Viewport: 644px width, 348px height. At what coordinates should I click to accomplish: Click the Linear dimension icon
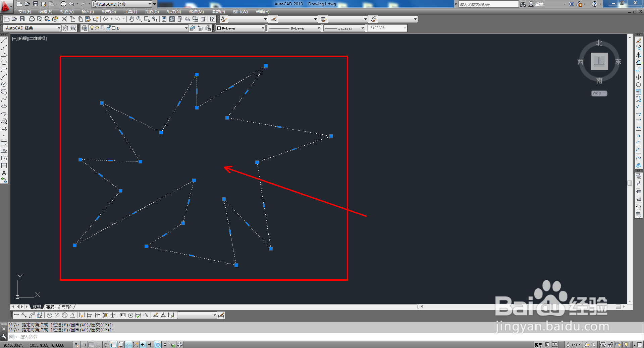[16, 315]
